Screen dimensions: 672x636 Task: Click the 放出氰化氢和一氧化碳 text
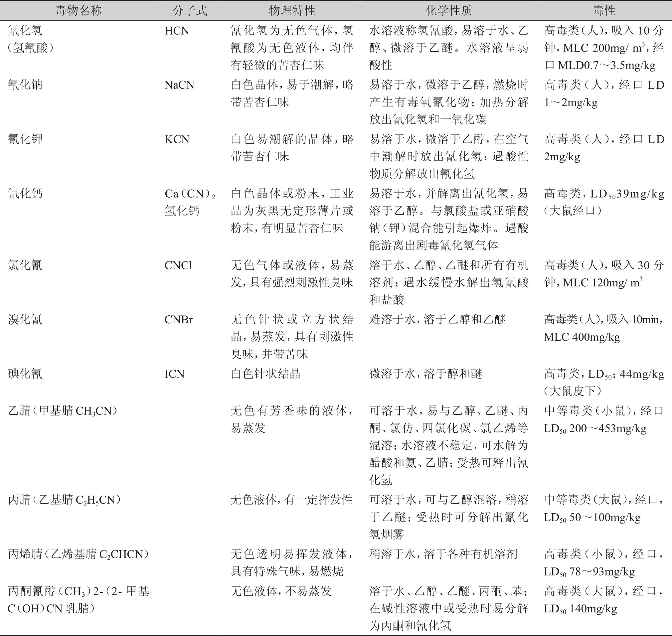(x=428, y=119)
